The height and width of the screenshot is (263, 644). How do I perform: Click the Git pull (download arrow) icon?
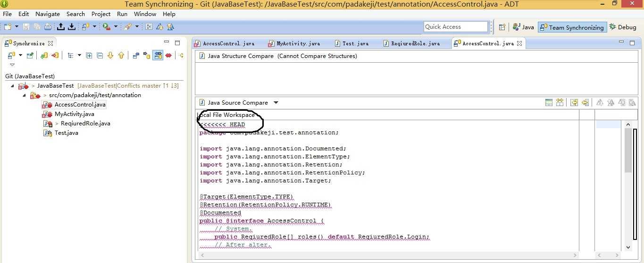(x=72, y=27)
